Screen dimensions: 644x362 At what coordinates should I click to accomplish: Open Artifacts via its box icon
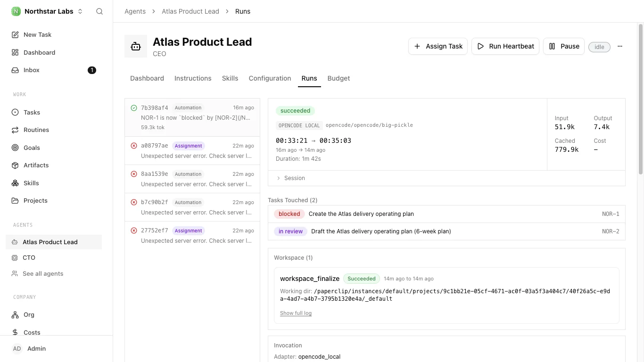[x=15, y=165]
